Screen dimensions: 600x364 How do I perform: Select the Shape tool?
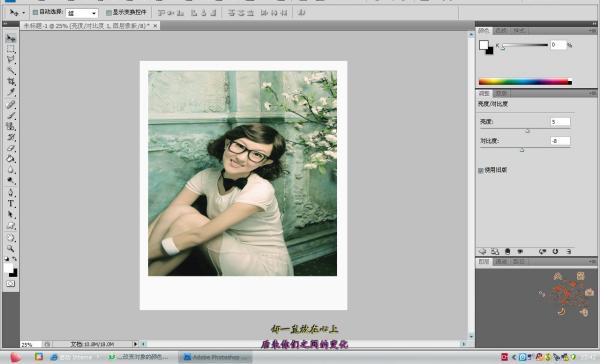tap(10, 225)
